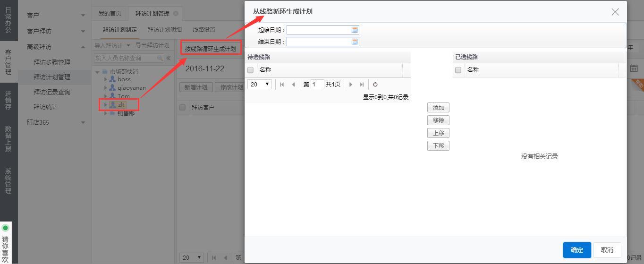Select qiaoyanan in the personnel tree

[131, 87]
